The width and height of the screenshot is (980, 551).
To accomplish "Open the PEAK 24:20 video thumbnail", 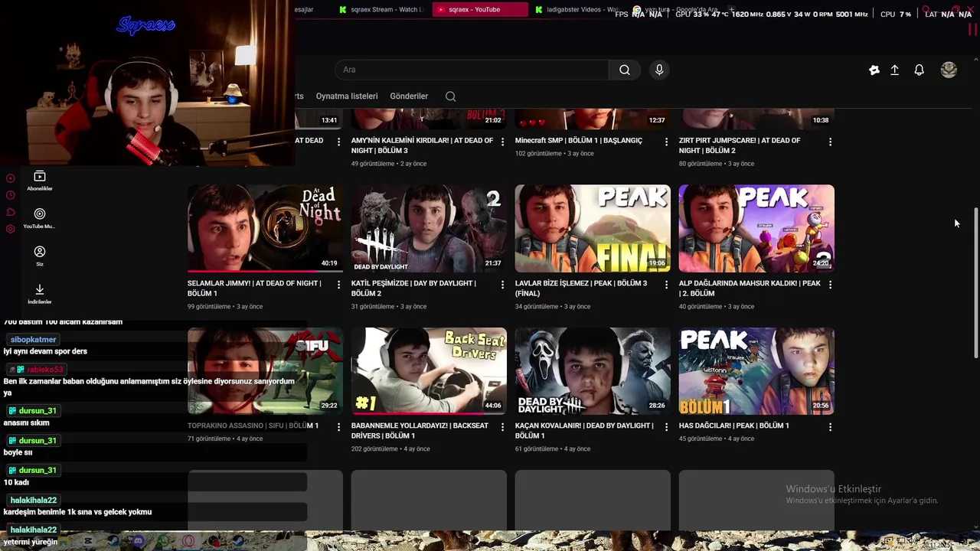I will point(756,228).
